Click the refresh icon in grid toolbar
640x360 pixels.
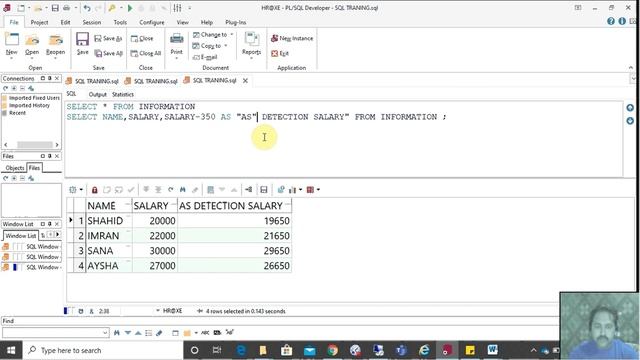pos(171,190)
